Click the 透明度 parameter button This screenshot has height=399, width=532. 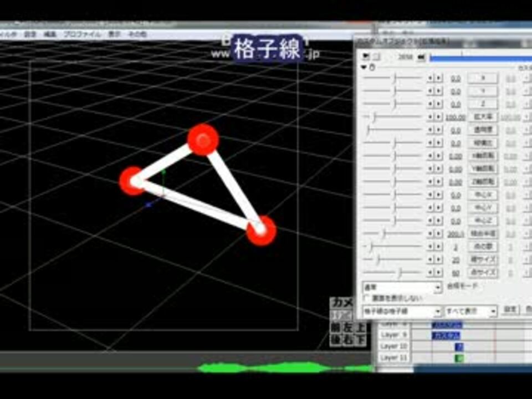click(x=483, y=130)
